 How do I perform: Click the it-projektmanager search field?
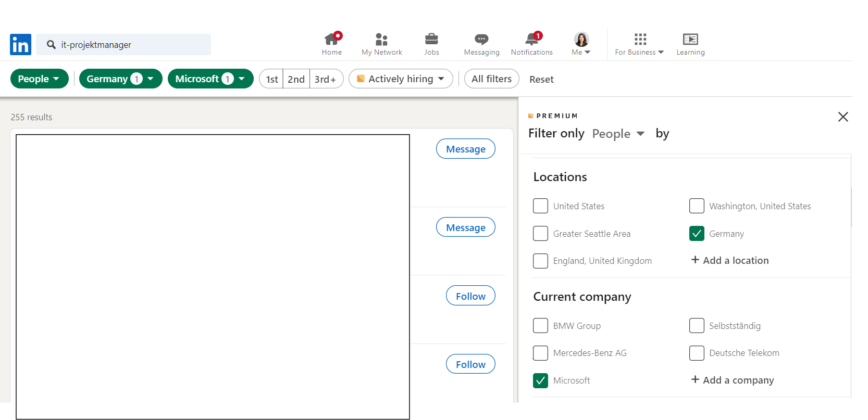click(123, 45)
